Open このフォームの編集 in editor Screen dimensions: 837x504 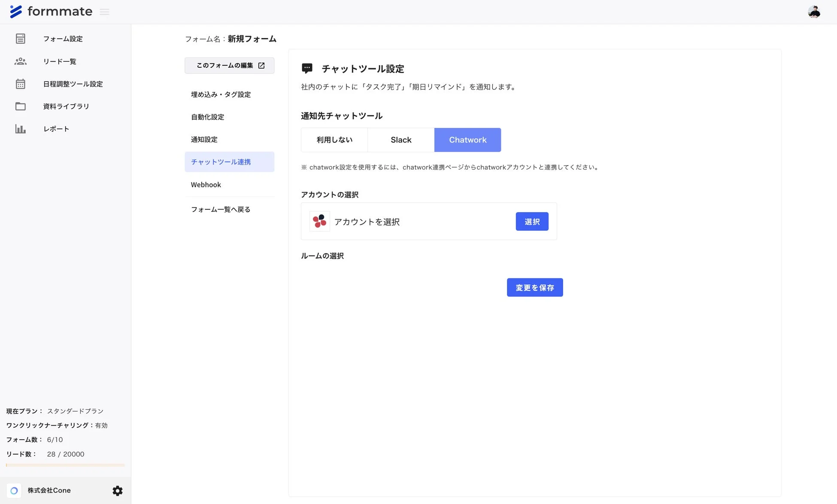click(229, 65)
